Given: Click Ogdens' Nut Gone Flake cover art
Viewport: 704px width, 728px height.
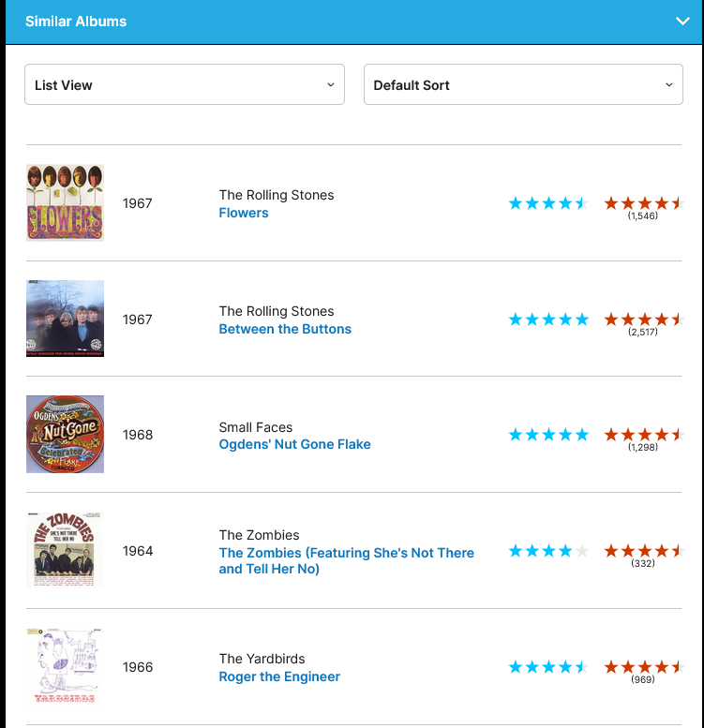Looking at the screenshot, I should [x=65, y=435].
